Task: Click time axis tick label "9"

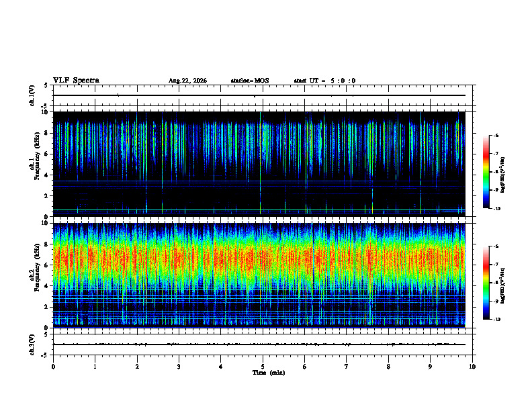Action: tap(430, 367)
